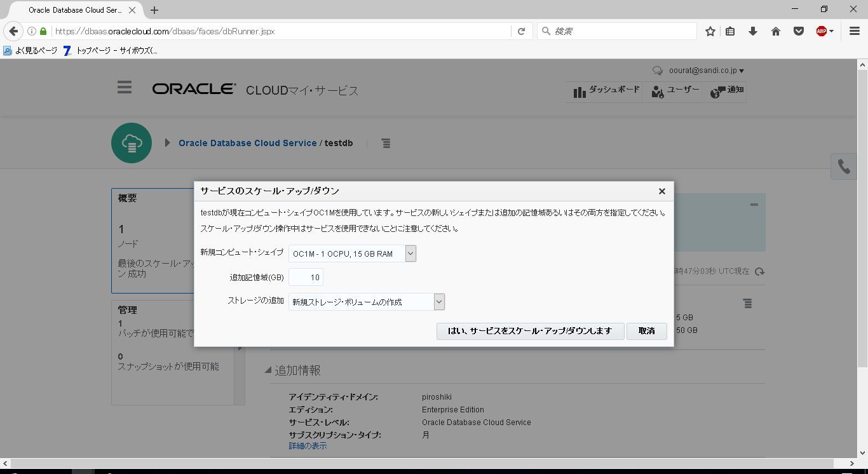Open the トップページ - サイボウズ bookmark
868x474 pixels.
(111, 51)
